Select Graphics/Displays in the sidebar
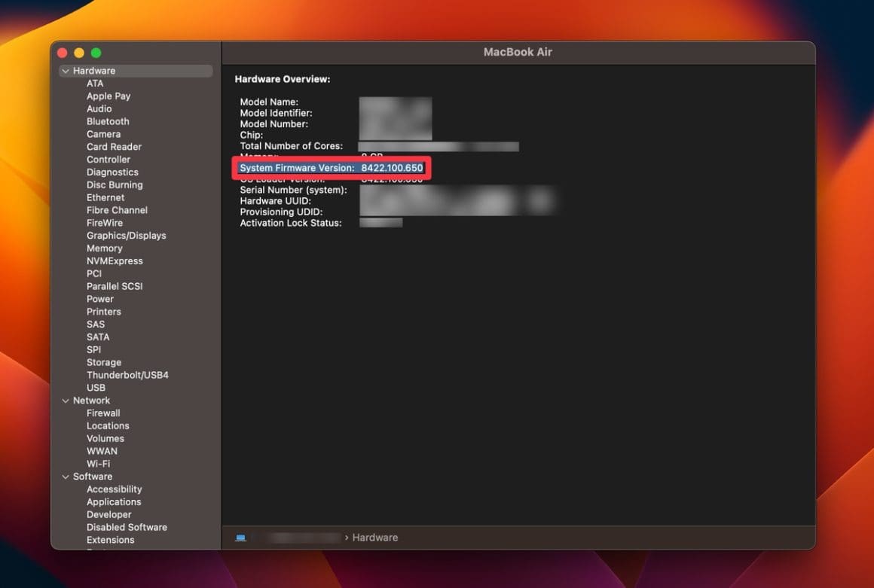 coord(126,235)
